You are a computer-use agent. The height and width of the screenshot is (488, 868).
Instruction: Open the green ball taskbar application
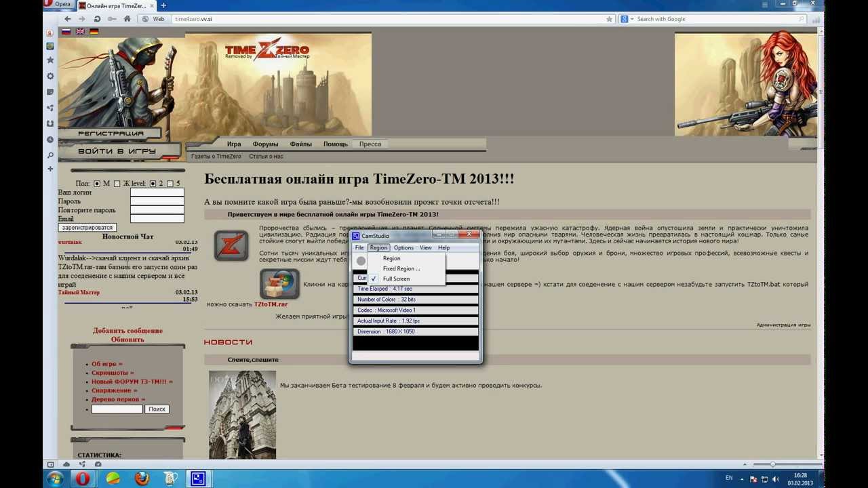[113, 479]
